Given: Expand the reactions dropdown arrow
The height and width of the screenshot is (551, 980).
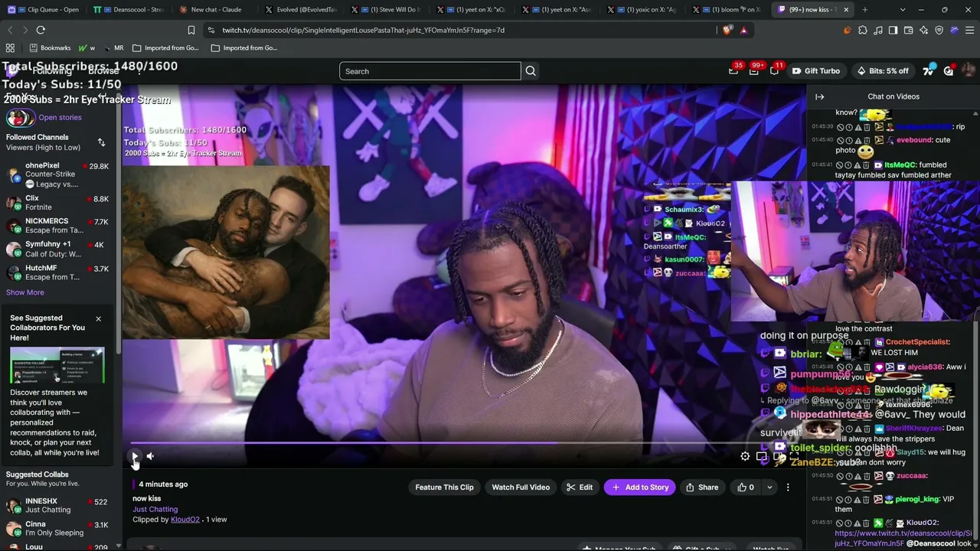Looking at the screenshot, I should [x=769, y=487].
